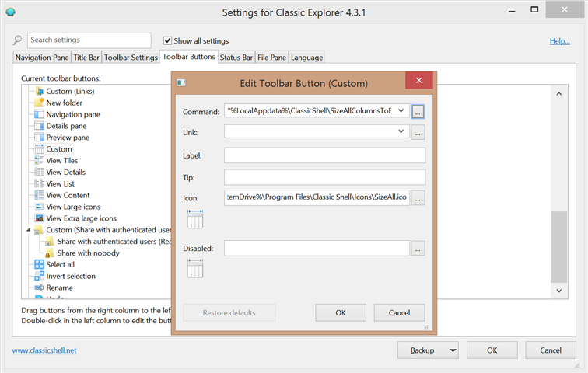The image size is (588, 373).
Task: Click the View Tiles icon
Action: [x=39, y=160]
